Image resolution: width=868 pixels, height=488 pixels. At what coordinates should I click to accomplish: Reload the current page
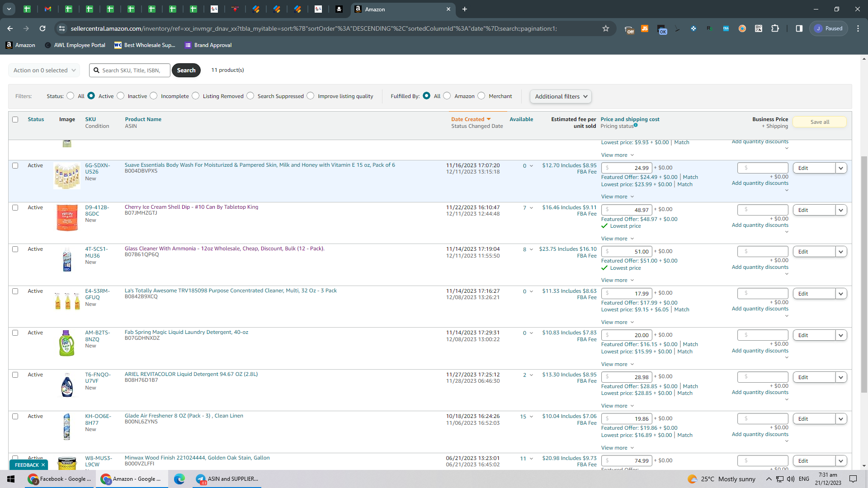(42, 28)
